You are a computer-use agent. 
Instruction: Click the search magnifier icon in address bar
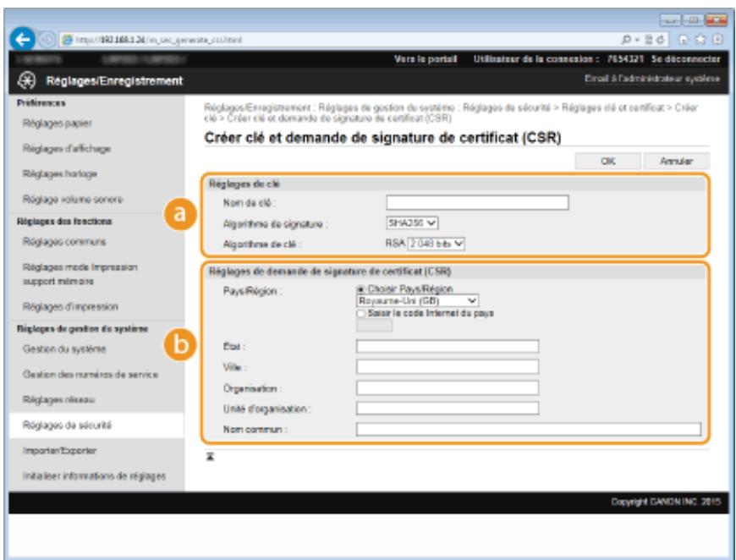(x=626, y=40)
